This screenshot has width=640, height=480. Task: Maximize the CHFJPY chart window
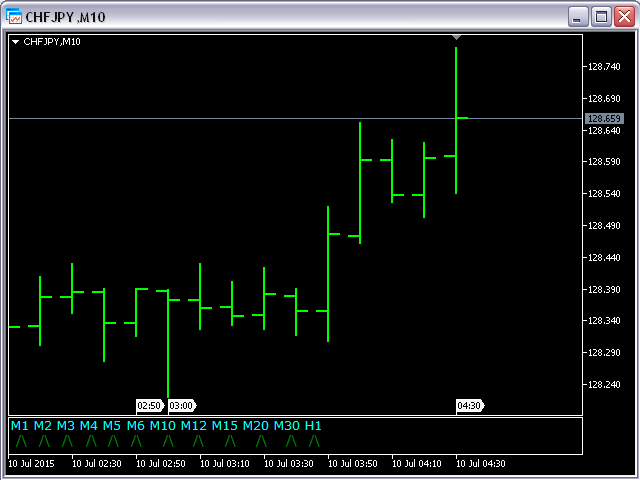pos(601,17)
